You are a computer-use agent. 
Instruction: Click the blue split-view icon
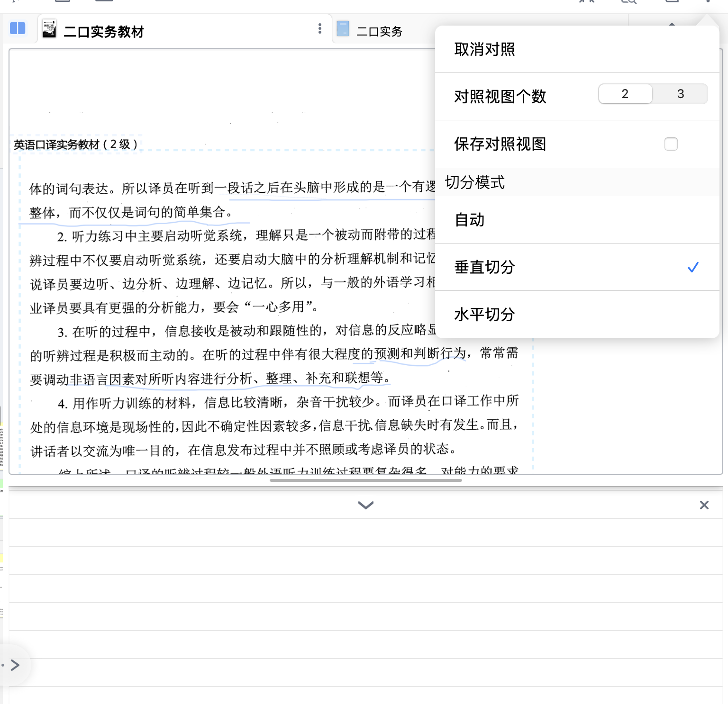click(x=18, y=28)
